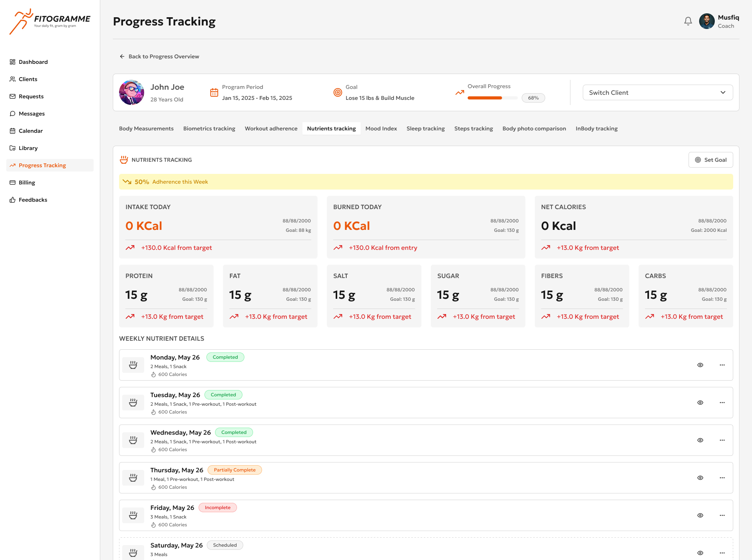Expand the Switch Client dropdown

[x=658, y=92]
